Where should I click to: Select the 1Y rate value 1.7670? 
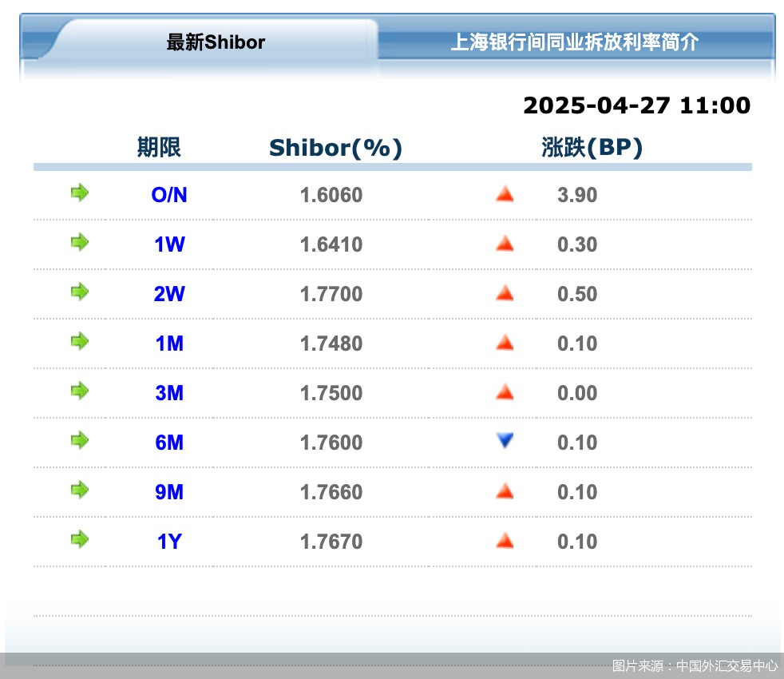[x=331, y=542]
